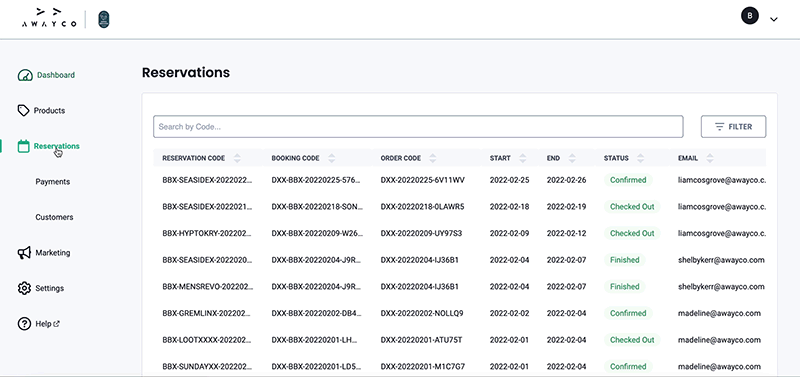Sort by End date arrows
Viewport: 800px width, 377px height.
571,158
